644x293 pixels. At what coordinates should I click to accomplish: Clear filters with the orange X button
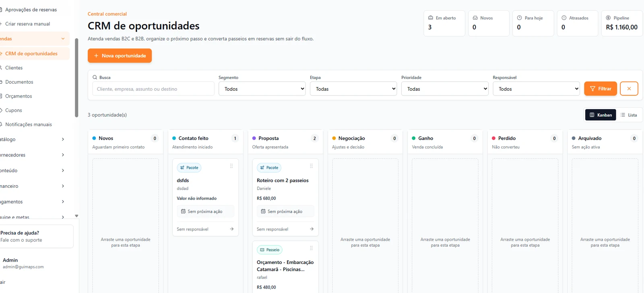pos(629,89)
